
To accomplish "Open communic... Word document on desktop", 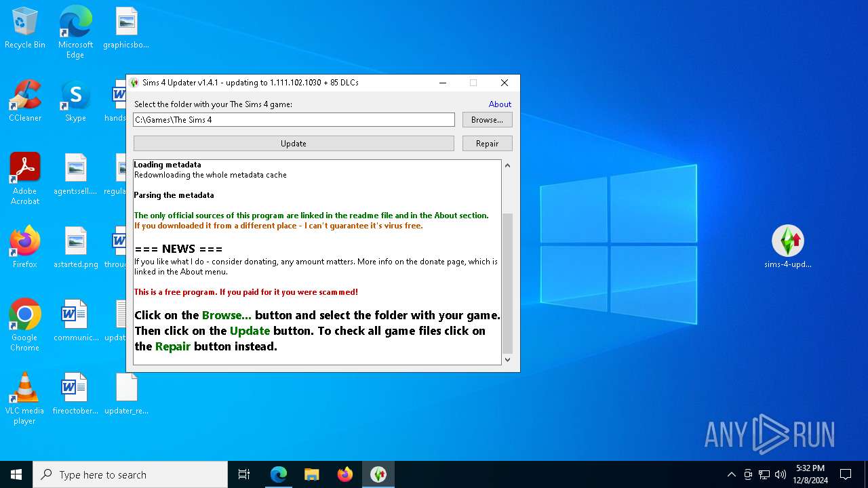I will (75, 321).
